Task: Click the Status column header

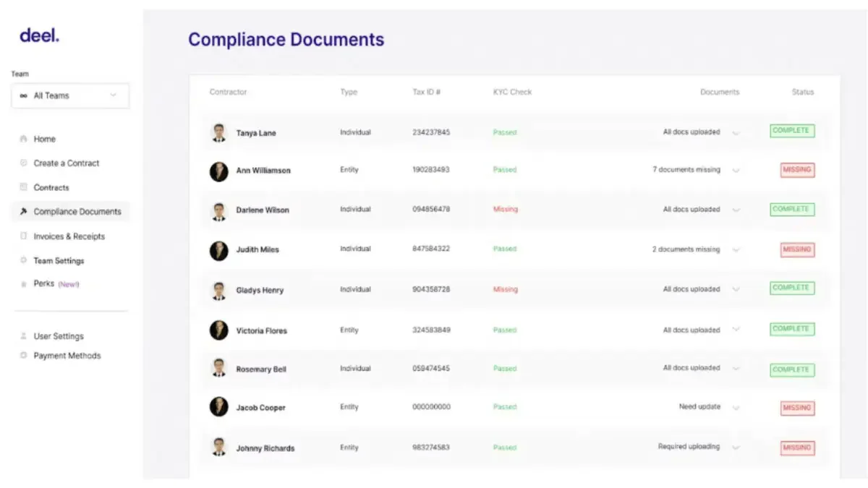Action: click(803, 92)
